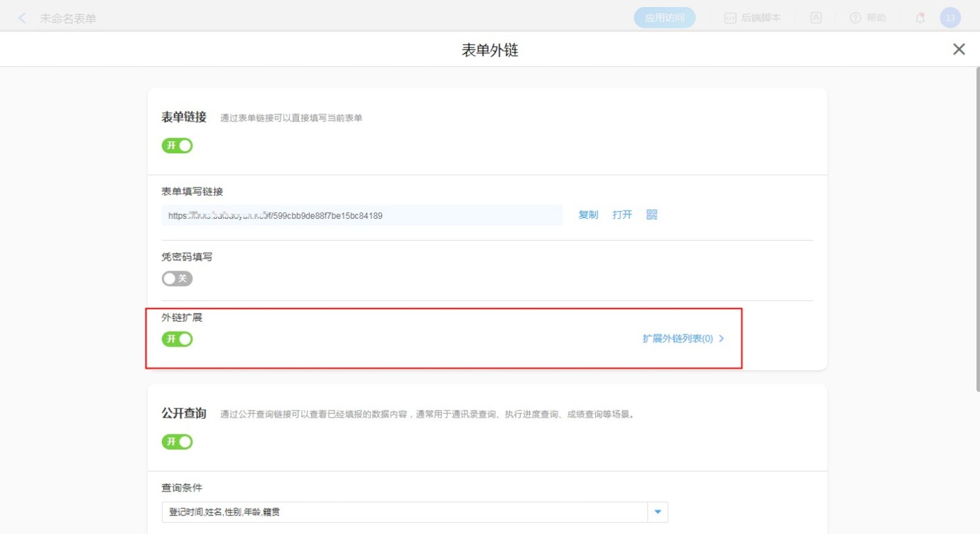
Task: Click the 应用访问 button
Action: (664, 18)
